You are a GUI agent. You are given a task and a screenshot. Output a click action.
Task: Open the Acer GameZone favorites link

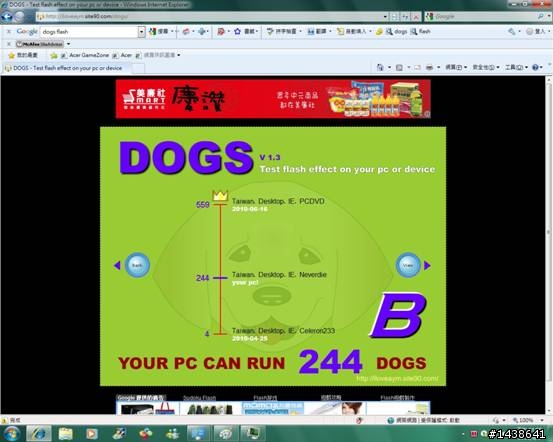[85, 55]
